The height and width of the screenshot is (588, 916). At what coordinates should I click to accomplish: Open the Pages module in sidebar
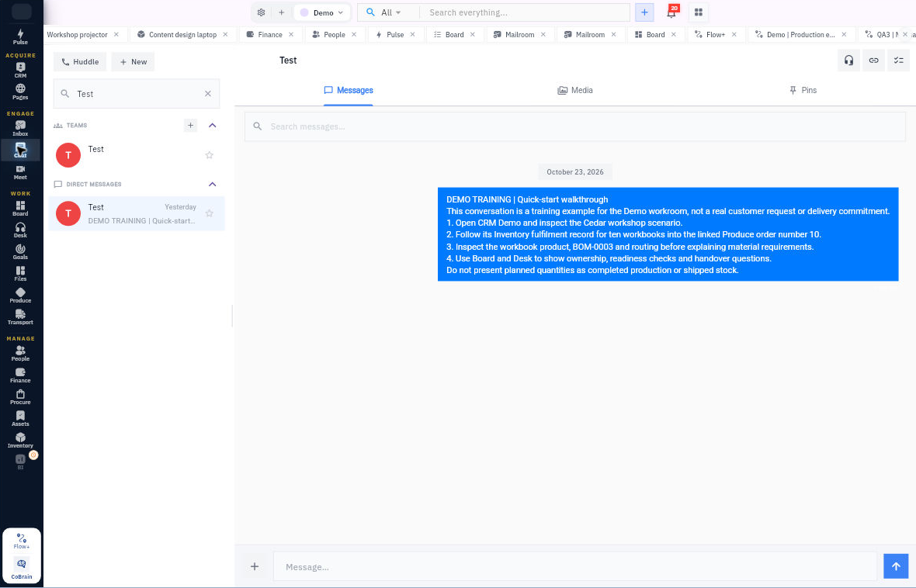point(20,92)
